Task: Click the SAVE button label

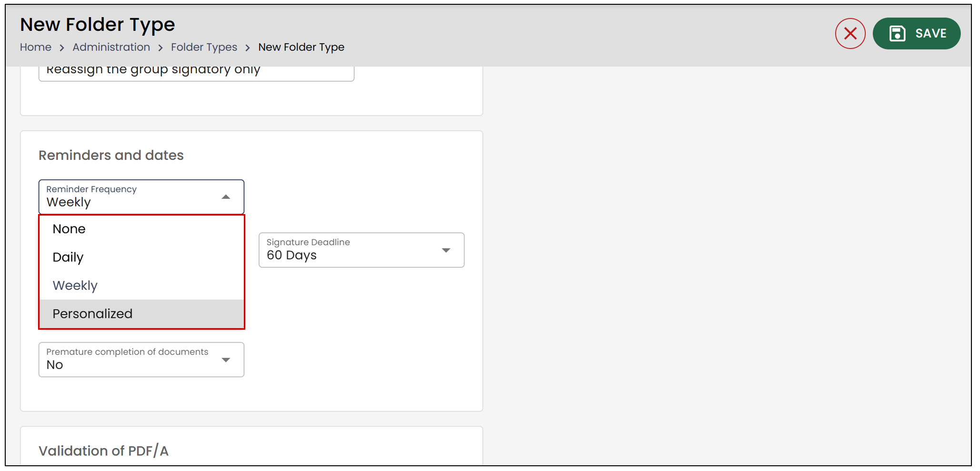Action: click(931, 33)
